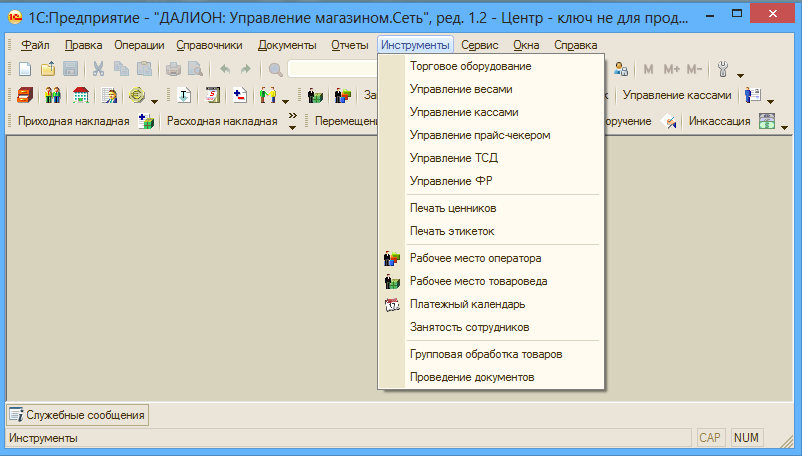
Task: Open the Окна menu
Action: (526, 45)
